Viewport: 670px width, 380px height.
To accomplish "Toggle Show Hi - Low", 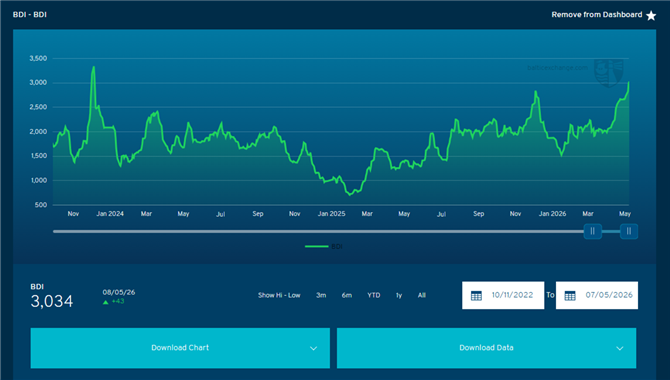I will pyautogui.click(x=279, y=295).
